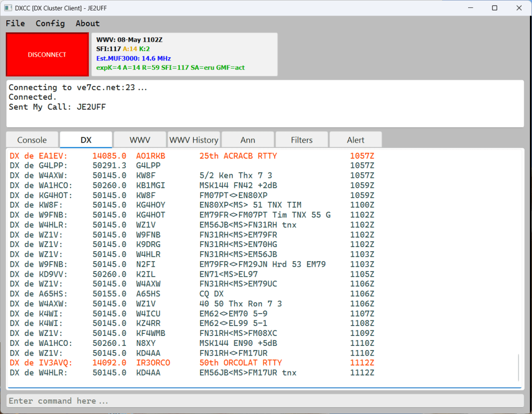The image size is (532, 414).
Task: Click the '5/2 Ken Thx 7 3' comment
Action: 236,176
